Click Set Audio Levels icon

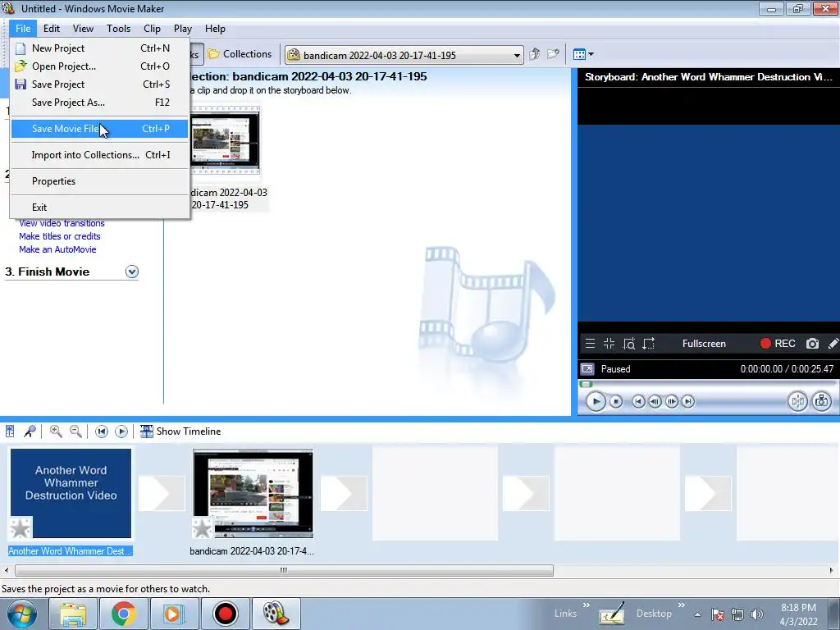point(10,431)
